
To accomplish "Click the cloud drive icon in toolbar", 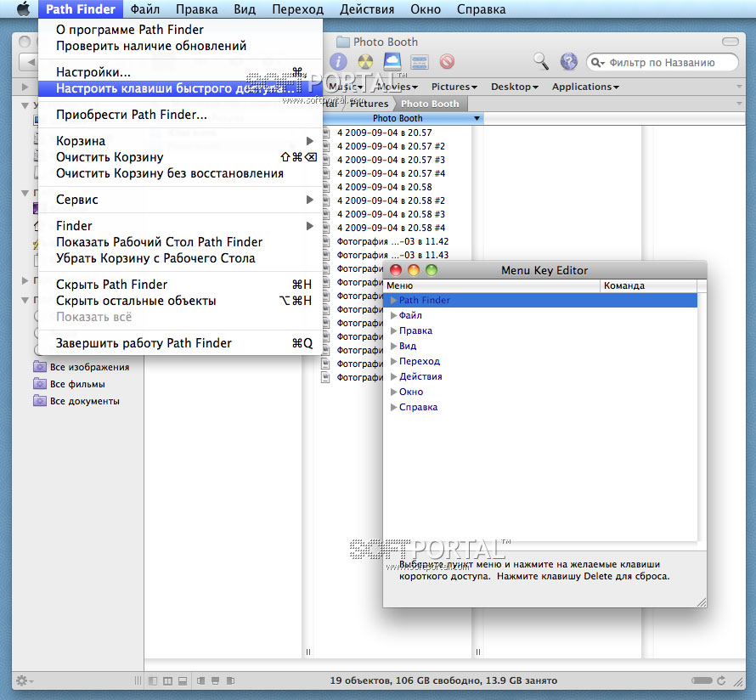I will (392, 61).
